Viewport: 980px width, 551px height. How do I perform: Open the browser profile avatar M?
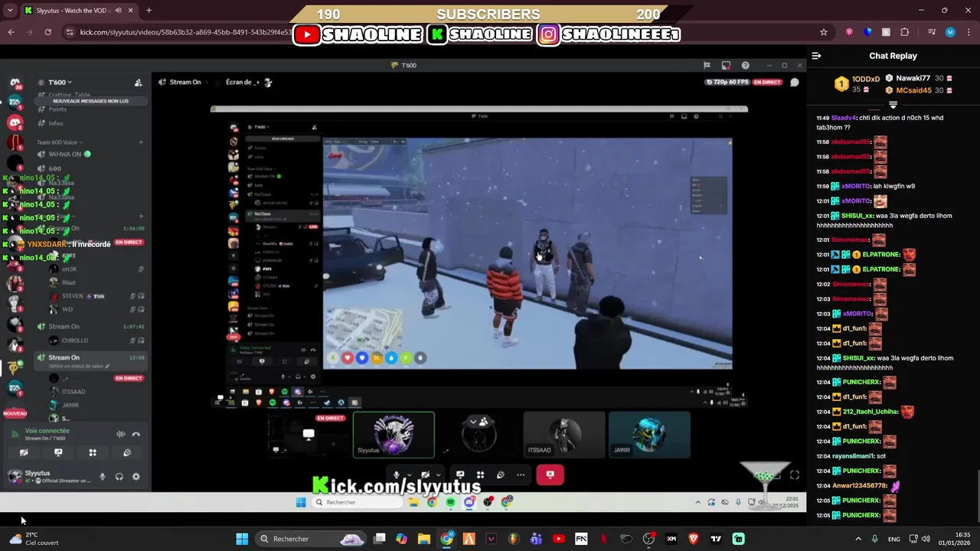pyautogui.click(x=950, y=32)
